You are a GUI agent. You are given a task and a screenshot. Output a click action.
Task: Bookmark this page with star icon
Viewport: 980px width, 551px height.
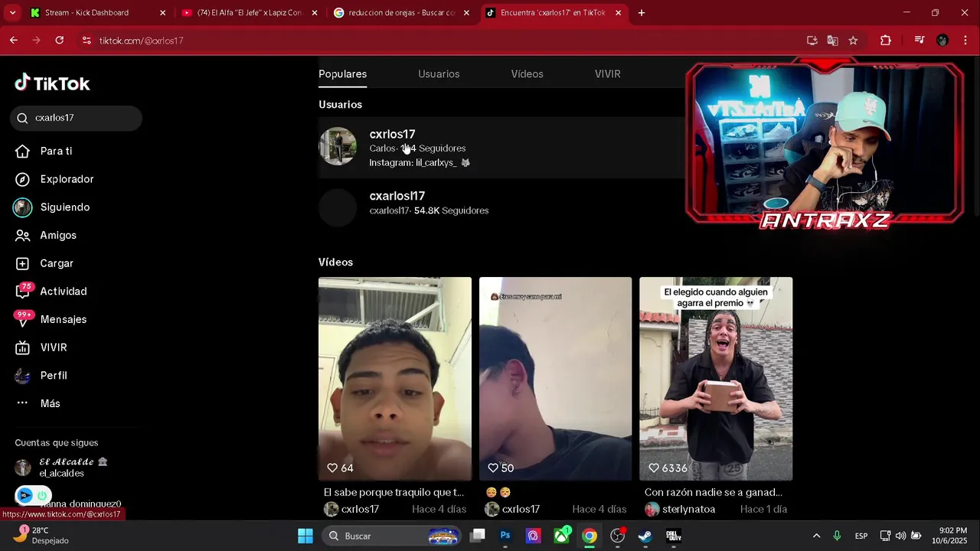[x=853, y=41]
